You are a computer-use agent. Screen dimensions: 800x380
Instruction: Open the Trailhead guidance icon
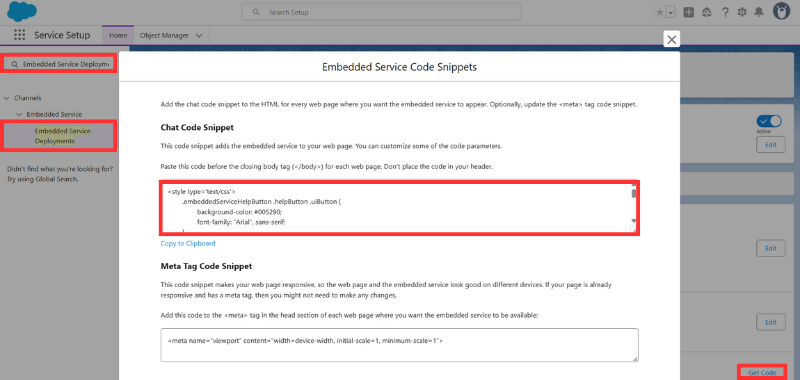[707, 12]
